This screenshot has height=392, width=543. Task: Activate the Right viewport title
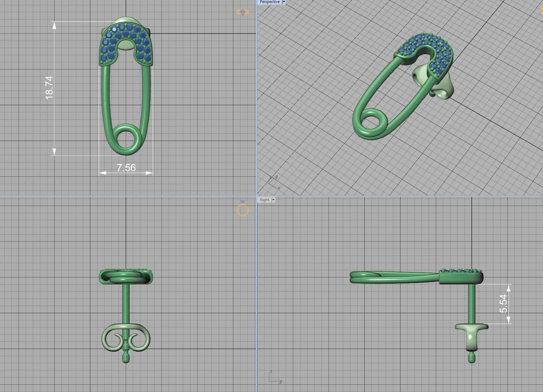click(x=264, y=200)
